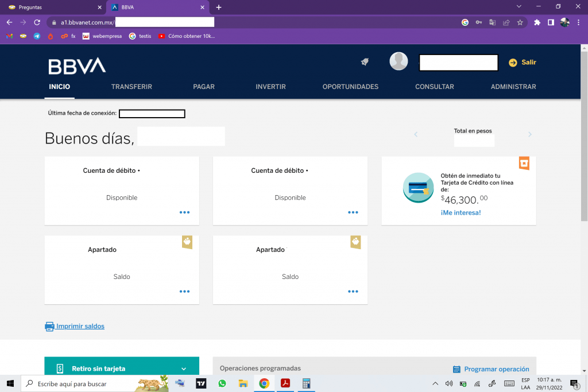Open the INVERTIR menu
The image size is (588, 392).
[270, 87]
